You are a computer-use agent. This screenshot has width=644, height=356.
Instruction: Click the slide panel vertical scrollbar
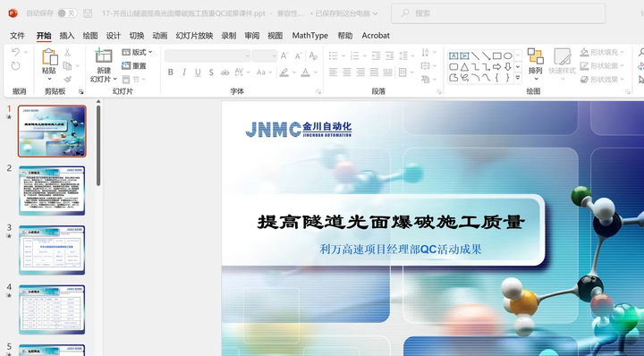(98, 146)
